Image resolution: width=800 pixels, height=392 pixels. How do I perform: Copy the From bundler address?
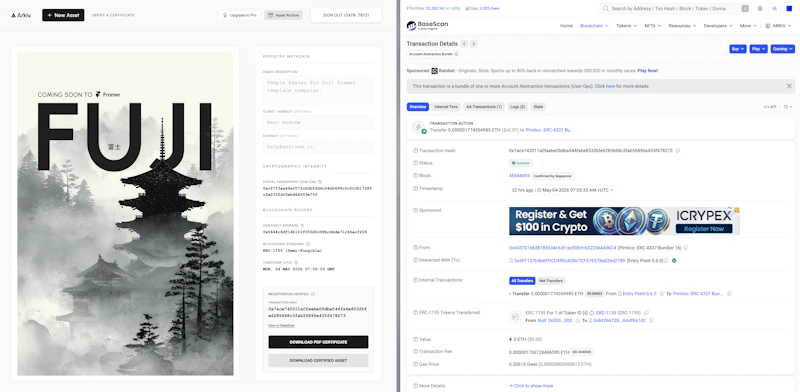(x=686, y=248)
